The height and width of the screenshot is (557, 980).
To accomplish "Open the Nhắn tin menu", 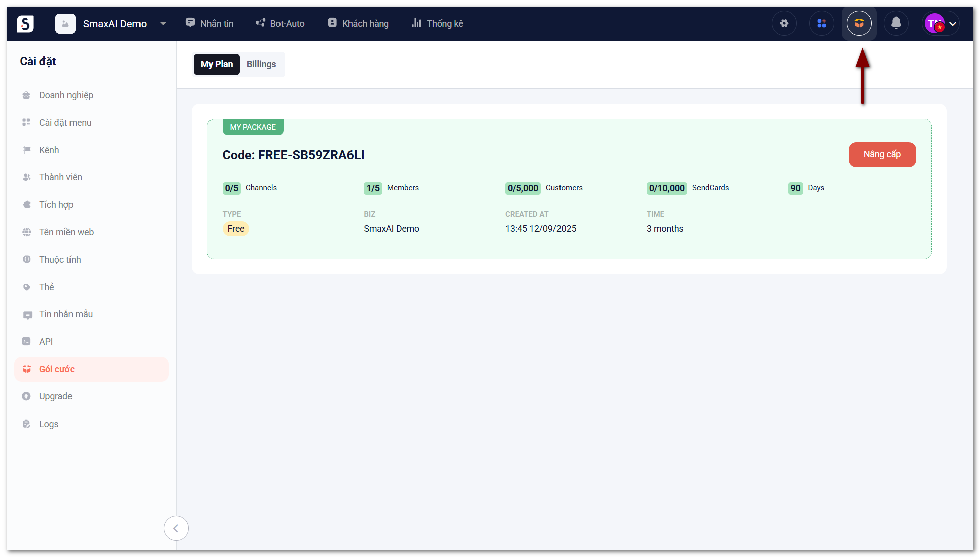I will (x=209, y=23).
